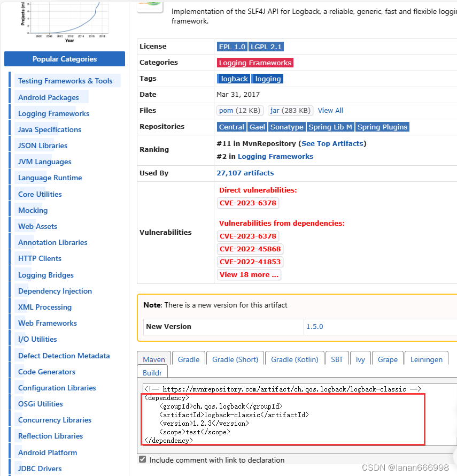Screen dimensions: 457x476
Task: Open XML Processing category
Action: click(x=45, y=307)
